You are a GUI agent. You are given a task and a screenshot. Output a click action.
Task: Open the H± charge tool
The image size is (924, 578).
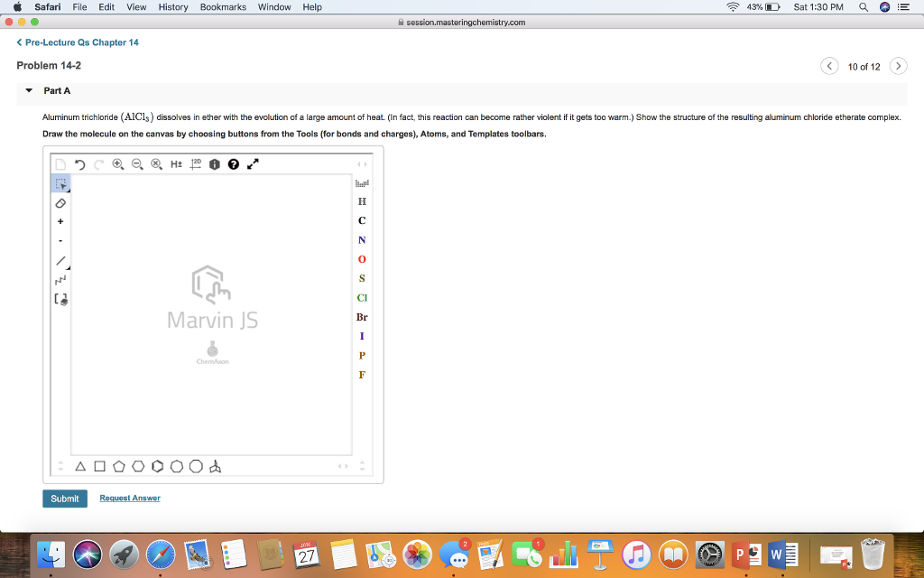point(174,163)
